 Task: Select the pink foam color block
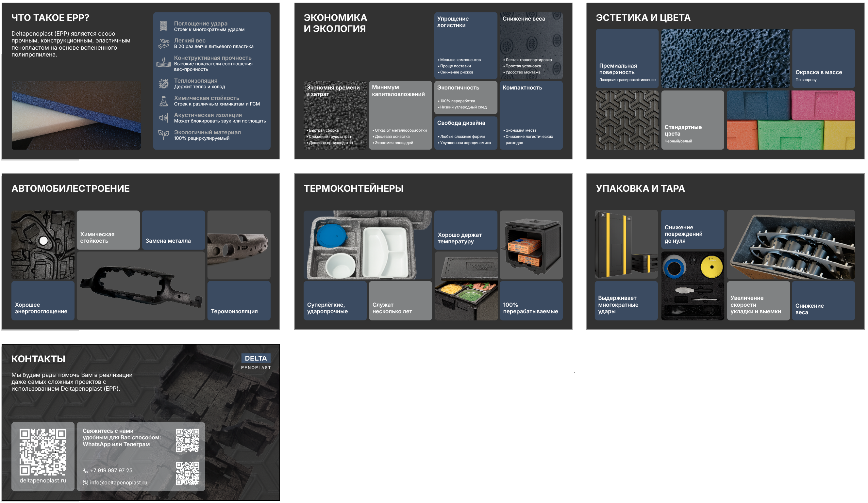823,105
